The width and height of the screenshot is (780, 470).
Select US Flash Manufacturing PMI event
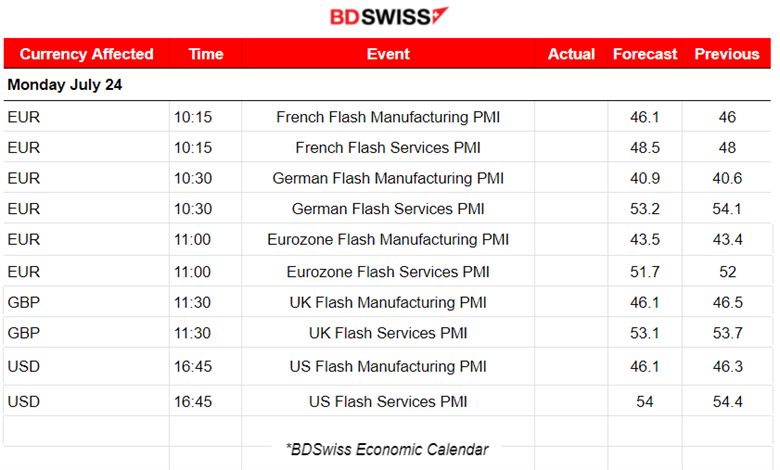coord(388,367)
